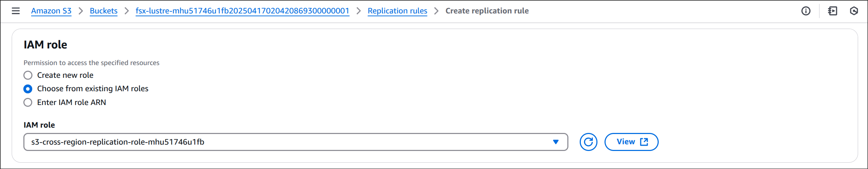
Task: Open the IAM role dropdown arrow
Action: (x=556, y=142)
